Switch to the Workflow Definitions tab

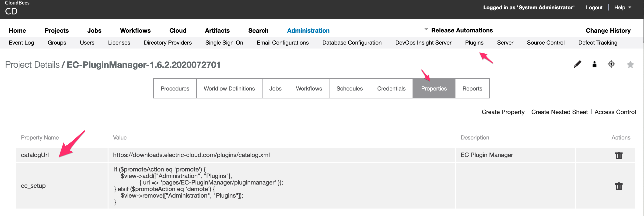(229, 88)
